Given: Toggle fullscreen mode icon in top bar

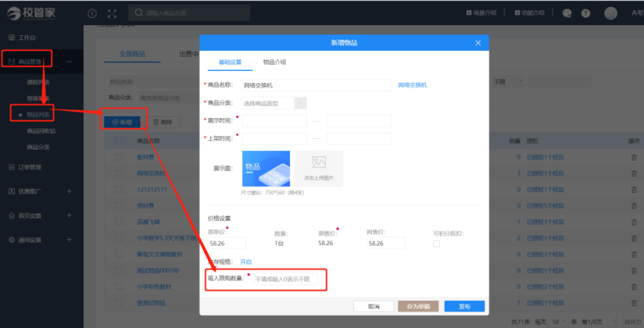Looking at the screenshot, I should pyautogui.click(x=112, y=13).
